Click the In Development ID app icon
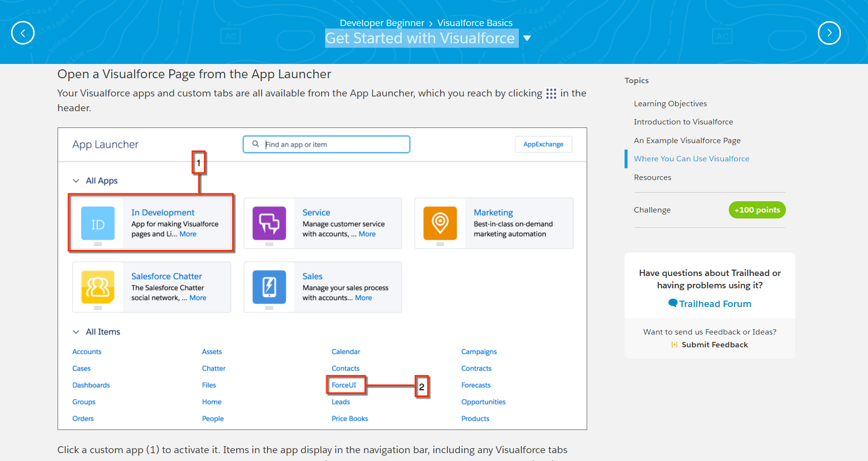The image size is (868, 461). [98, 223]
